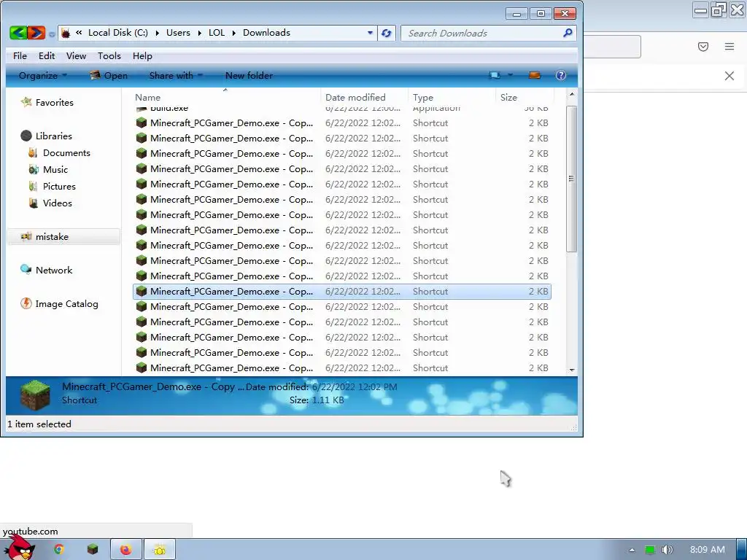Expand the arrow after LOL breadcrumb
Image resolution: width=747 pixels, height=560 pixels.
234,33
